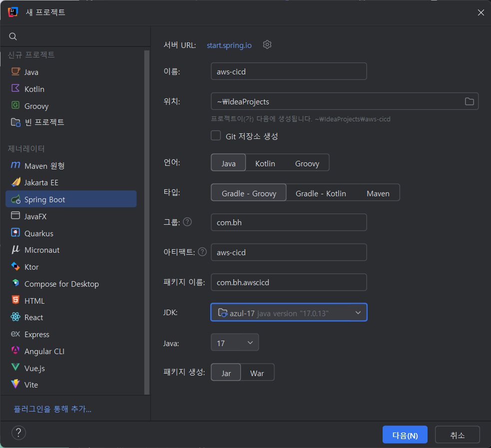Screen dimensions: 491x448
Task: Click the 아티팩트 input field
Action: click(x=289, y=252)
